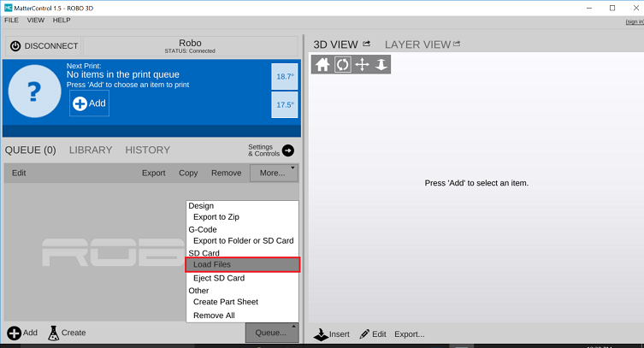Select the Robo printer status button
This screenshot has height=348, width=644.
click(x=190, y=46)
